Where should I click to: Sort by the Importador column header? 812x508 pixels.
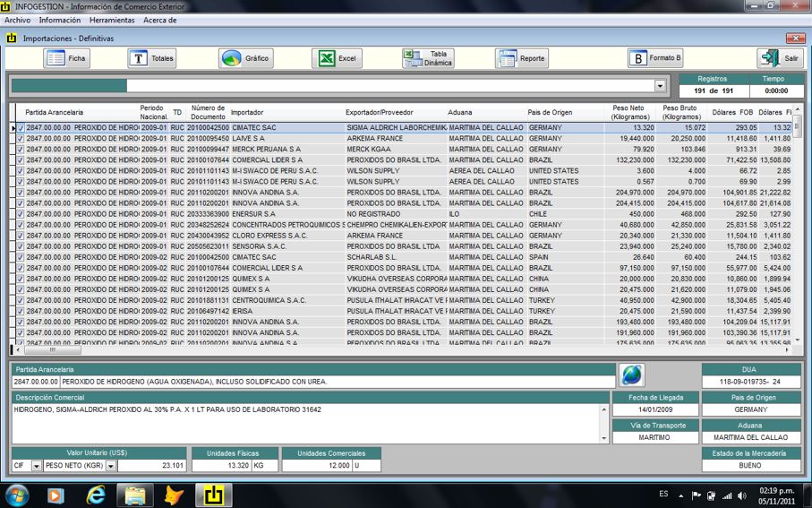click(247, 113)
